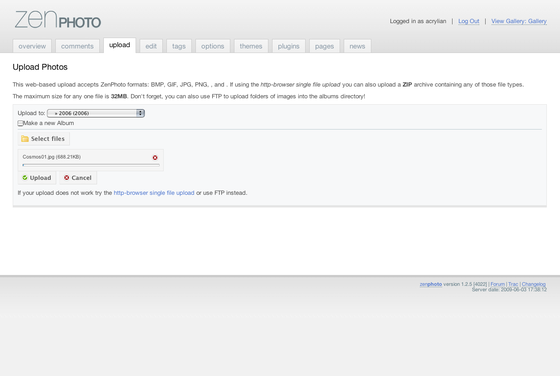Screen dimensions: 560x376
Task: Click the Logged in as acrylian text
Action: point(418,21)
